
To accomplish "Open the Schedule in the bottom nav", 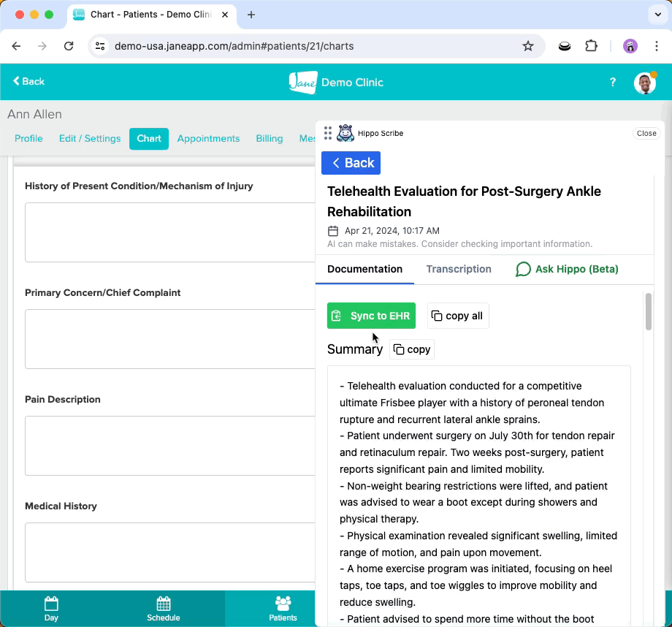I will click(x=164, y=609).
